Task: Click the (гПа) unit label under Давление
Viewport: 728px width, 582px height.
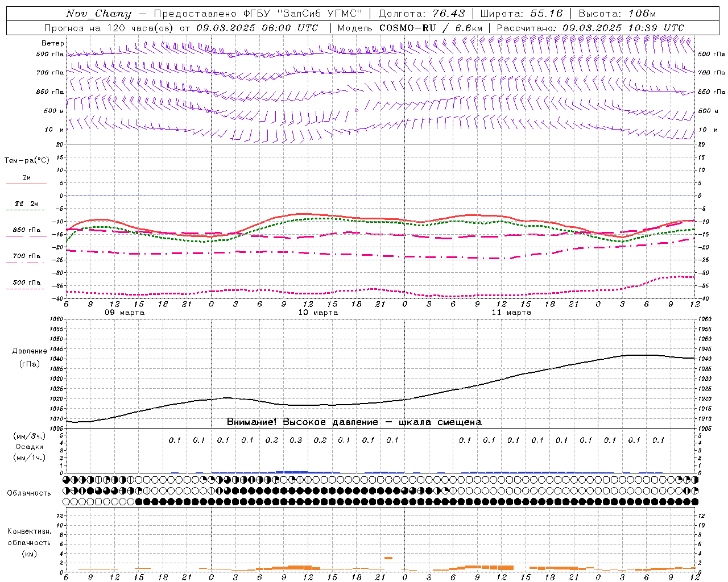Action: (30, 364)
